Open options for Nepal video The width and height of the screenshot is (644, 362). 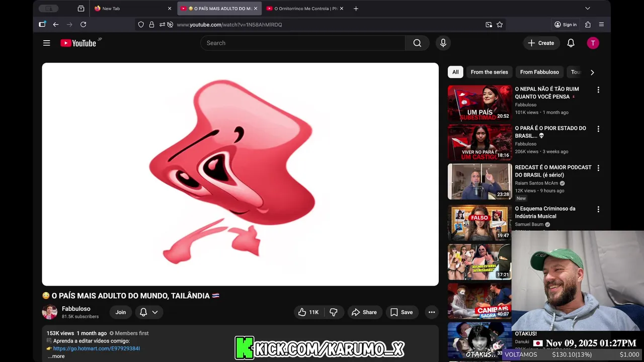tap(598, 90)
